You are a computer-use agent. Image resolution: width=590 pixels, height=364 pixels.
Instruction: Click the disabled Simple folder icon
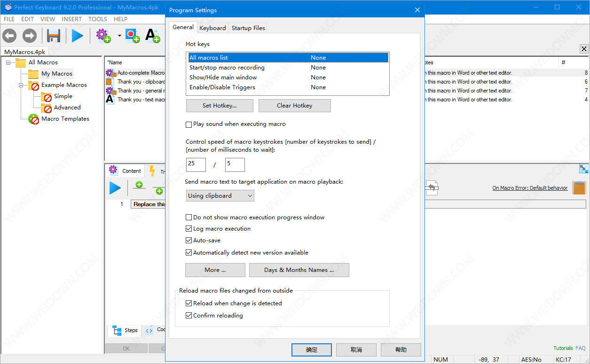pyautogui.click(x=46, y=96)
